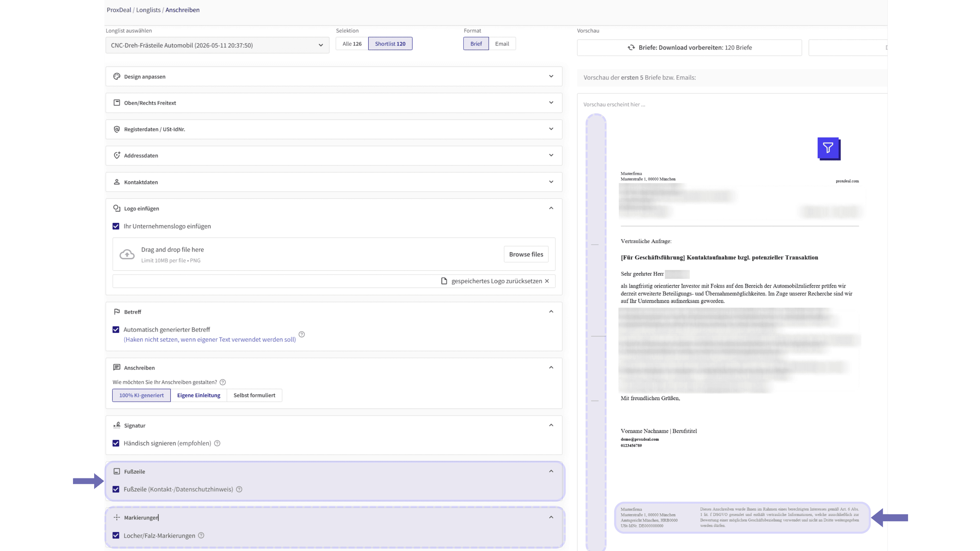The width and height of the screenshot is (980, 551).
Task: Choose the Eigene Einleitung option
Action: point(199,395)
